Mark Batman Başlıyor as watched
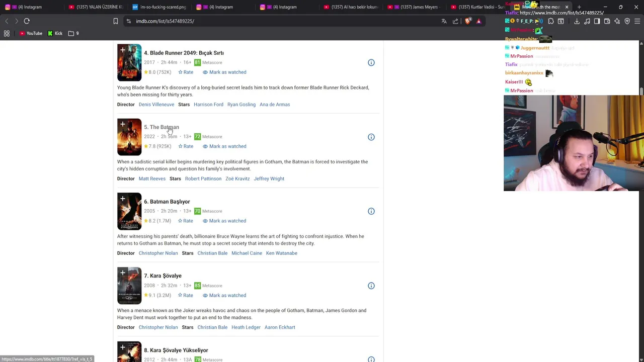 (224, 221)
